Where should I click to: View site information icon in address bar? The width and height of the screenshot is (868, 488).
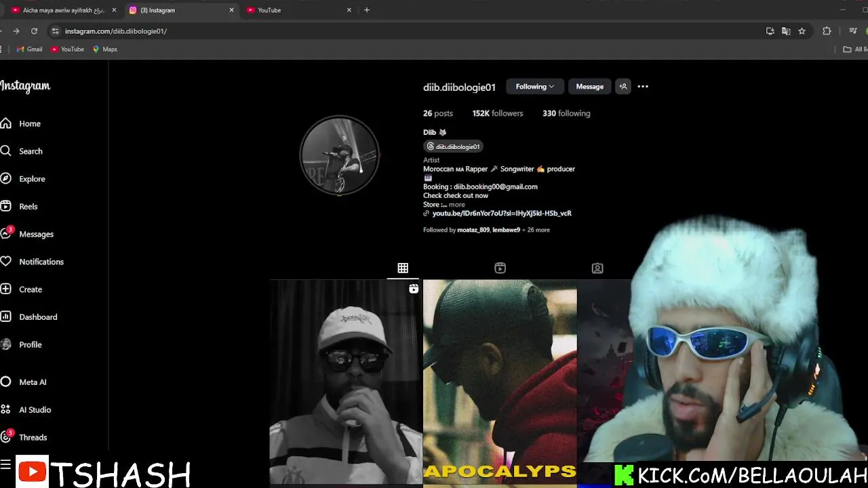(x=56, y=31)
